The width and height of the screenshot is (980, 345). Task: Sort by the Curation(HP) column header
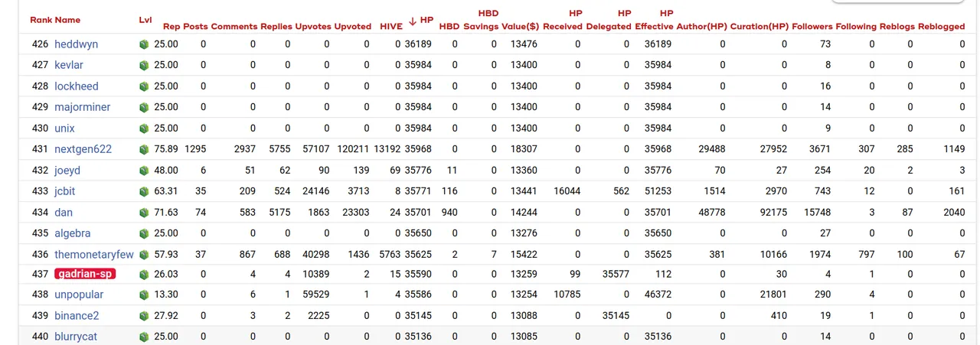coord(759,26)
